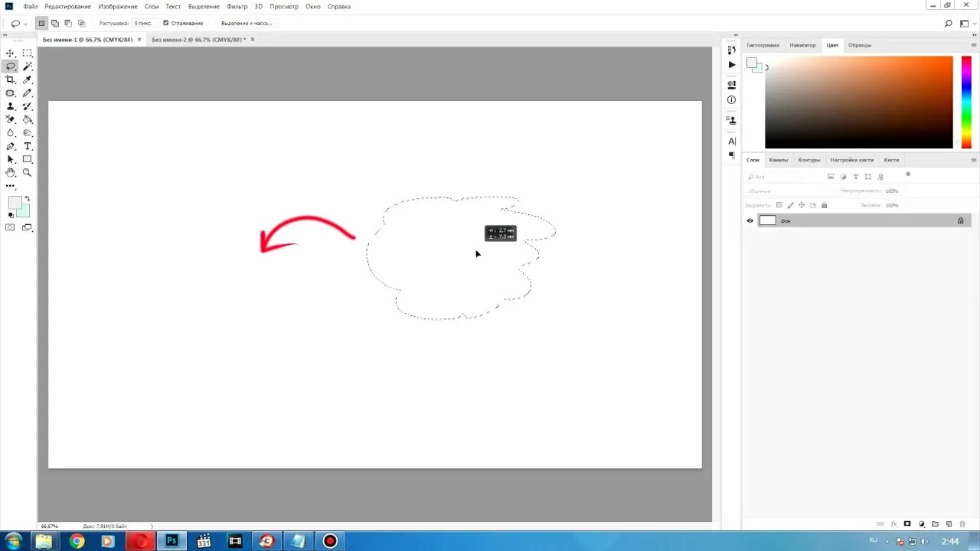This screenshot has width=980, height=551.
Task: Switch to Без имени-2 document tab
Action: [x=199, y=39]
